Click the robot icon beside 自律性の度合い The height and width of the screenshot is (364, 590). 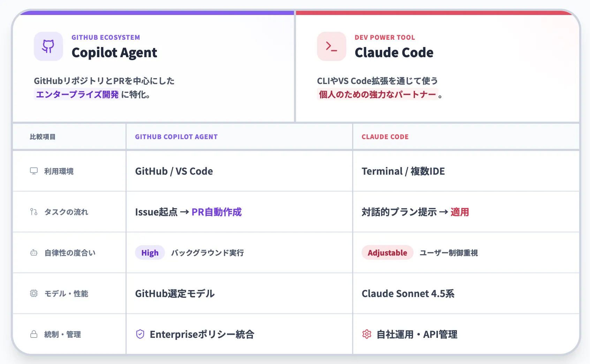point(34,253)
